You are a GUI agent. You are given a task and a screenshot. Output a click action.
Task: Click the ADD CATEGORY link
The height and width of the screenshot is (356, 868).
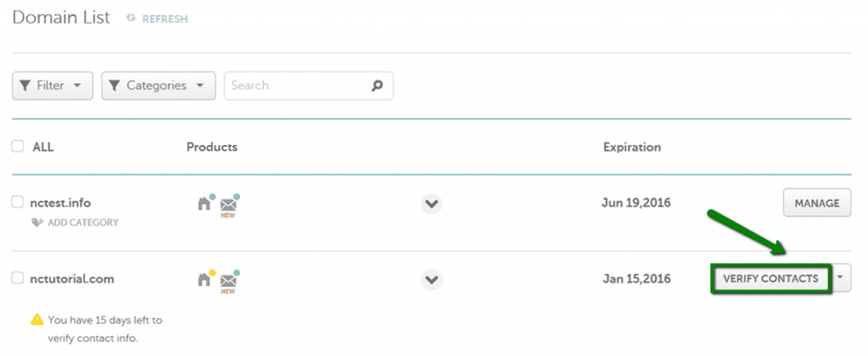pyautogui.click(x=83, y=223)
